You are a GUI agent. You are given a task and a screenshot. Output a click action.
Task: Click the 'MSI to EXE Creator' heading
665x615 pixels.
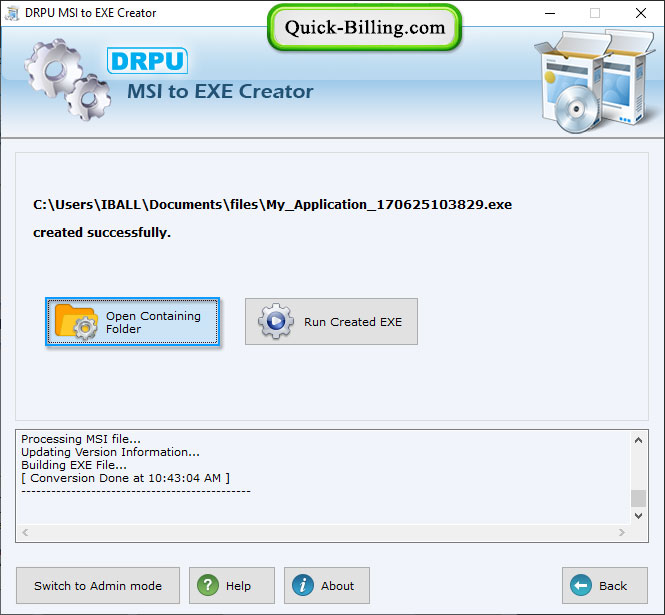[x=220, y=91]
